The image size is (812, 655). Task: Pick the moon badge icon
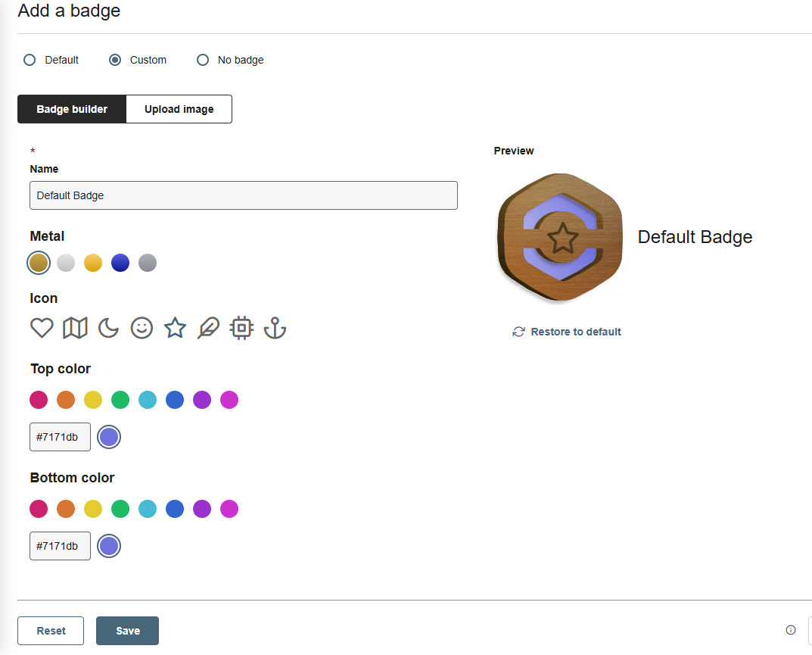coord(109,328)
